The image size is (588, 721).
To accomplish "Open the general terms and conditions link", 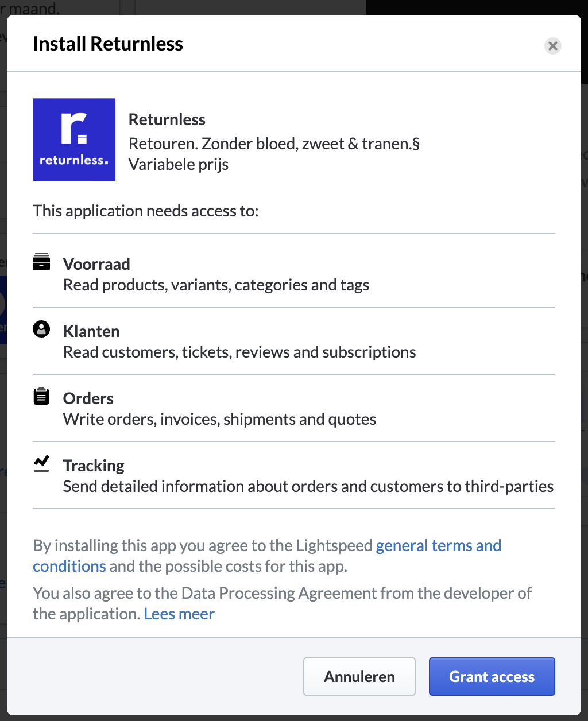I will coord(439,545).
